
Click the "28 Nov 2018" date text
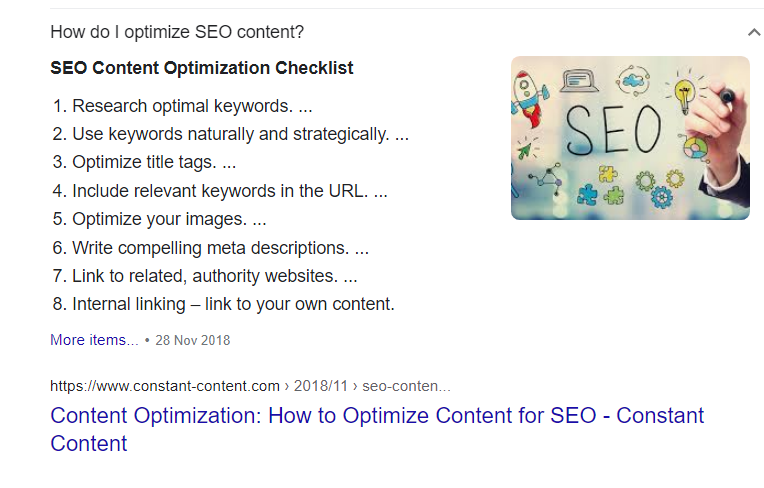coord(192,340)
